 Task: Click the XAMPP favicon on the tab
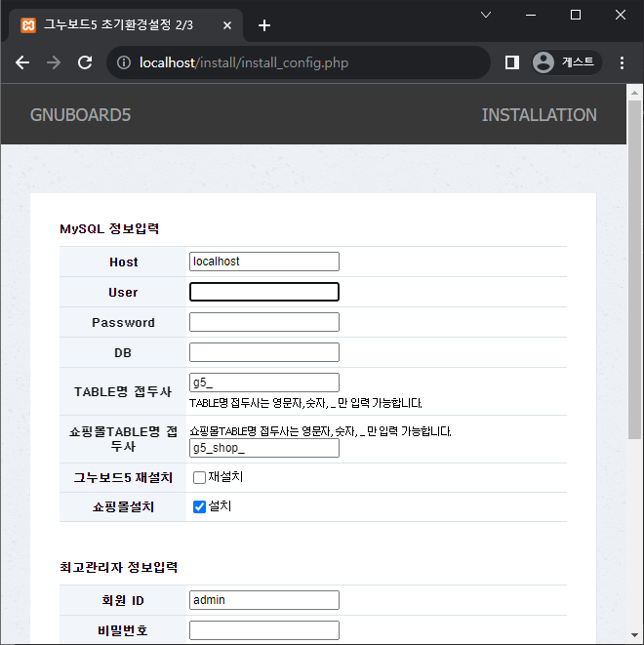(x=28, y=25)
